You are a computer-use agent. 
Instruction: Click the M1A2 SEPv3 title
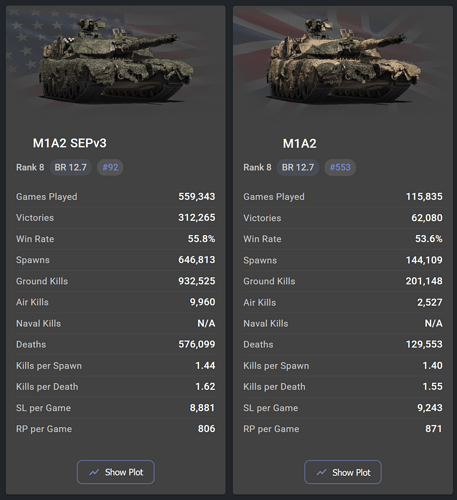pyautogui.click(x=70, y=143)
